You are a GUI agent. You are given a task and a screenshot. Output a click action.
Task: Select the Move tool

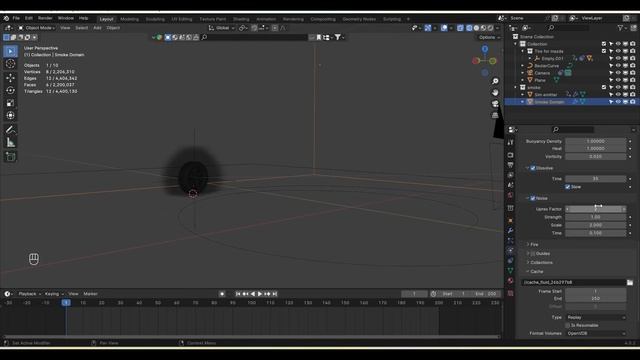[x=11, y=78]
